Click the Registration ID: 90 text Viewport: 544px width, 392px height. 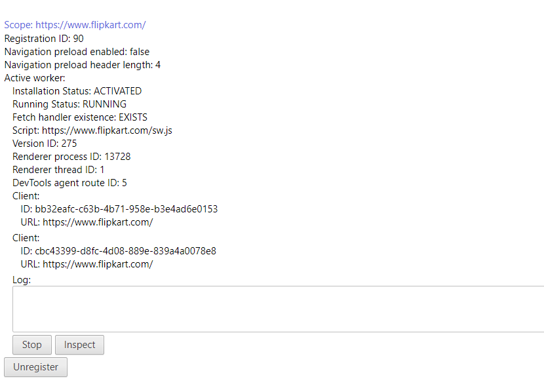pos(44,39)
